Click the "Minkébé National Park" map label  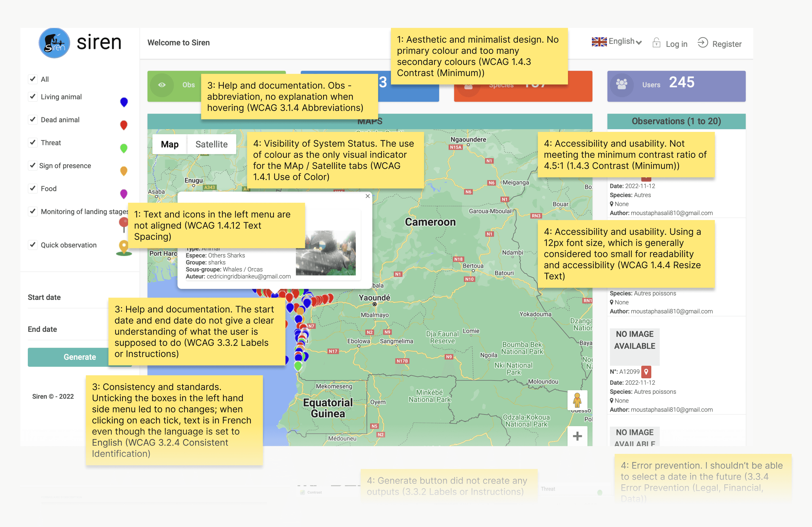(x=430, y=396)
